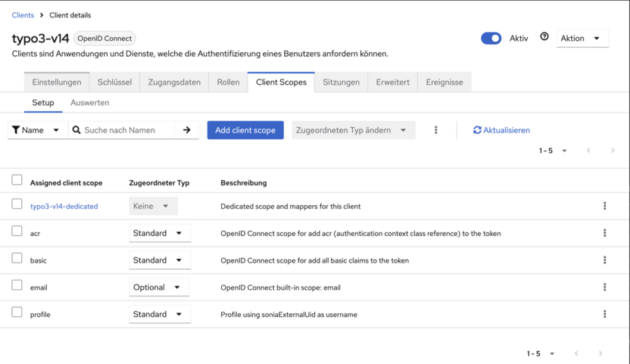The image size is (630, 364).
Task: Open Zugeordneten Typ ändern dropdown
Action: click(x=353, y=130)
